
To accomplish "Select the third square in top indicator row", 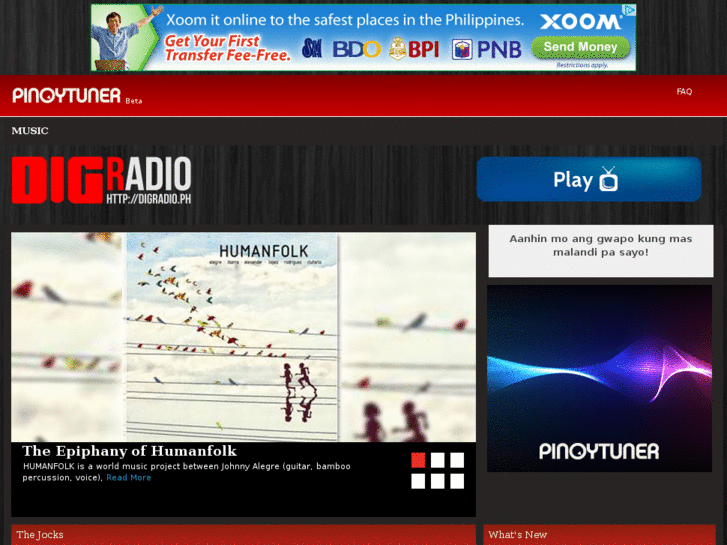I will [x=457, y=460].
